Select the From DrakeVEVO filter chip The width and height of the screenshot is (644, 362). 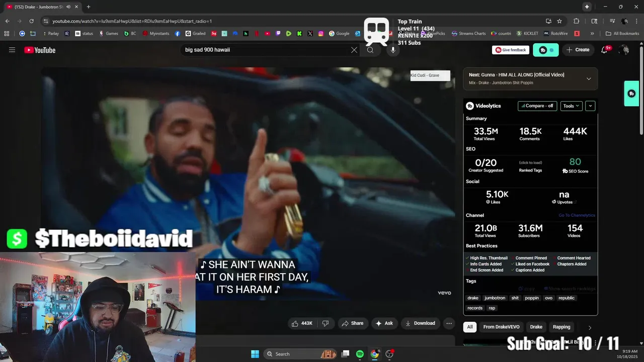(x=501, y=327)
